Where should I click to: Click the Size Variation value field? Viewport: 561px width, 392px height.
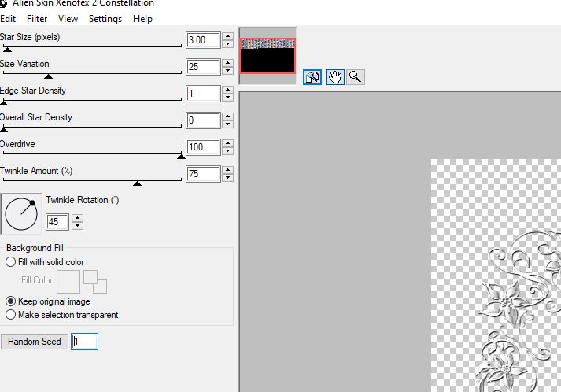[x=203, y=67]
